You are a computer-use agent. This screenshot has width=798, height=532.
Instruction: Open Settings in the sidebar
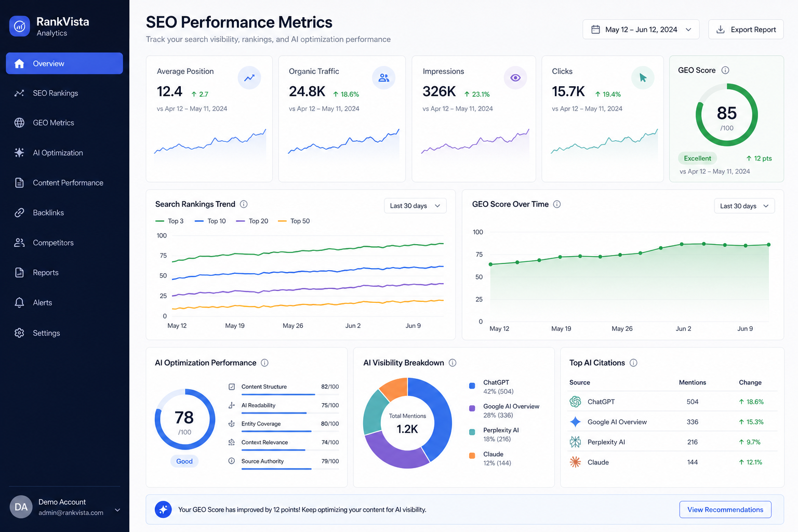pos(64,333)
